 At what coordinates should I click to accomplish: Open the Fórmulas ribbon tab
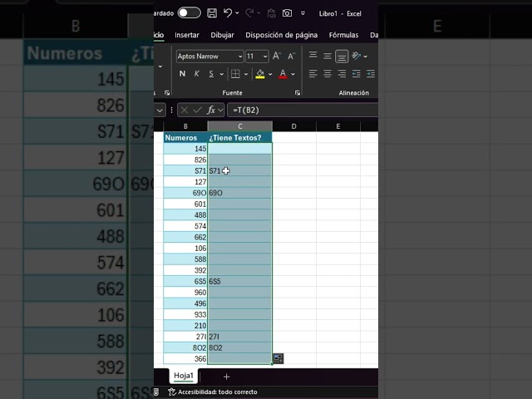point(343,35)
